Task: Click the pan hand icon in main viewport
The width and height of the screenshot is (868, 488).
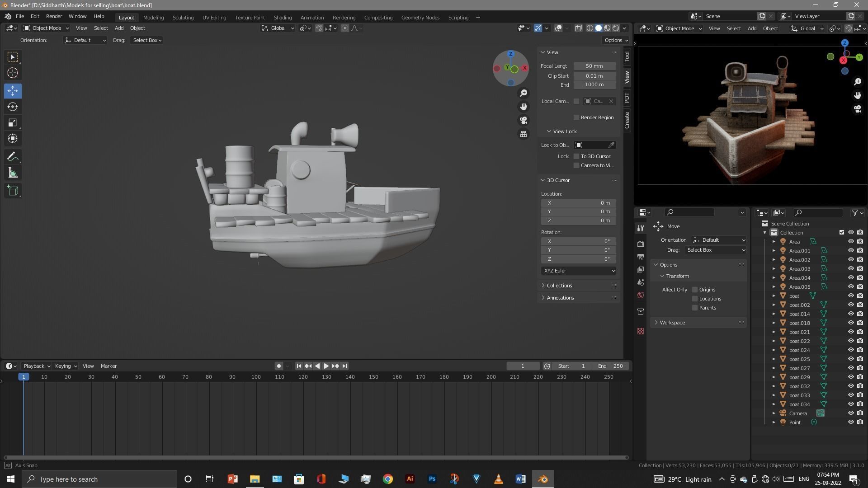Action: point(524,107)
